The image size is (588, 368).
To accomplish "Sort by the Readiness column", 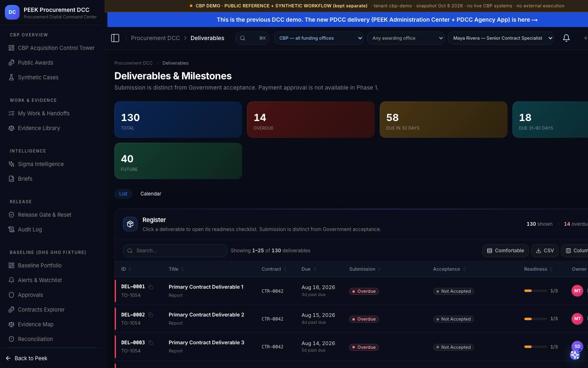I will point(538,269).
